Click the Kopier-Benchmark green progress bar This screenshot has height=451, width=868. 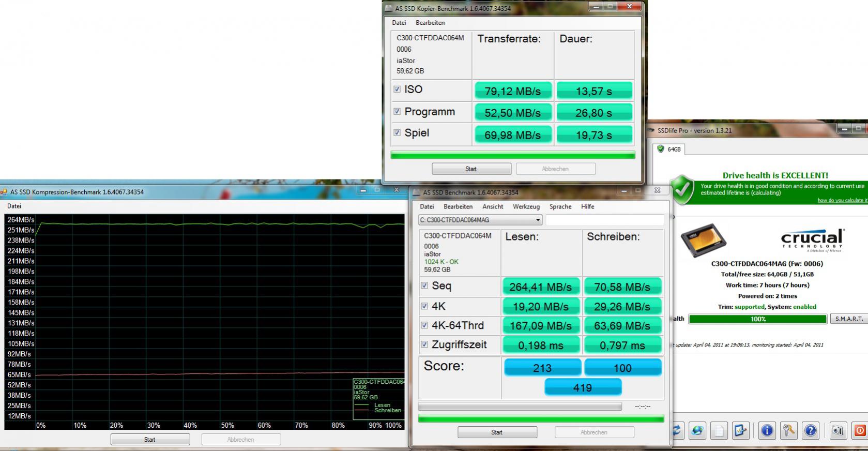tap(513, 155)
